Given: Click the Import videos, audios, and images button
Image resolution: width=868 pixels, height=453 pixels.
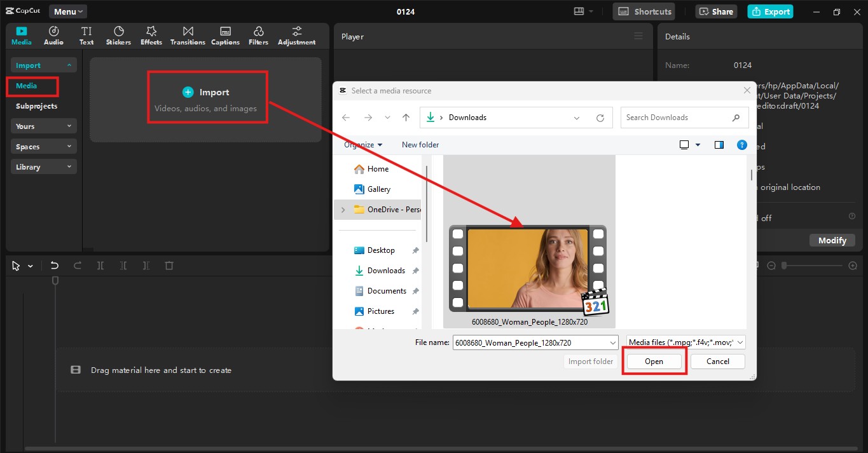Looking at the screenshot, I should point(206,99).
